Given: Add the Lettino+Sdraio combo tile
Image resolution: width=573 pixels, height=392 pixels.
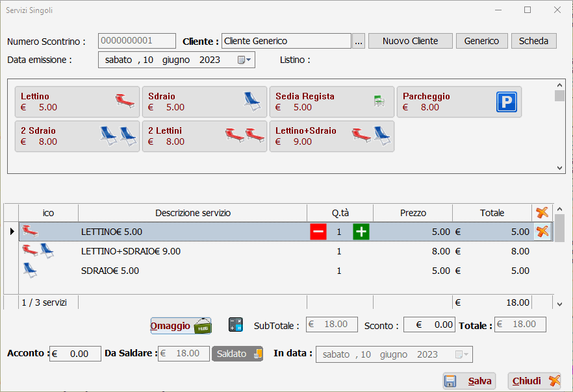Looking at the screenshot, I should coord(332,136).
